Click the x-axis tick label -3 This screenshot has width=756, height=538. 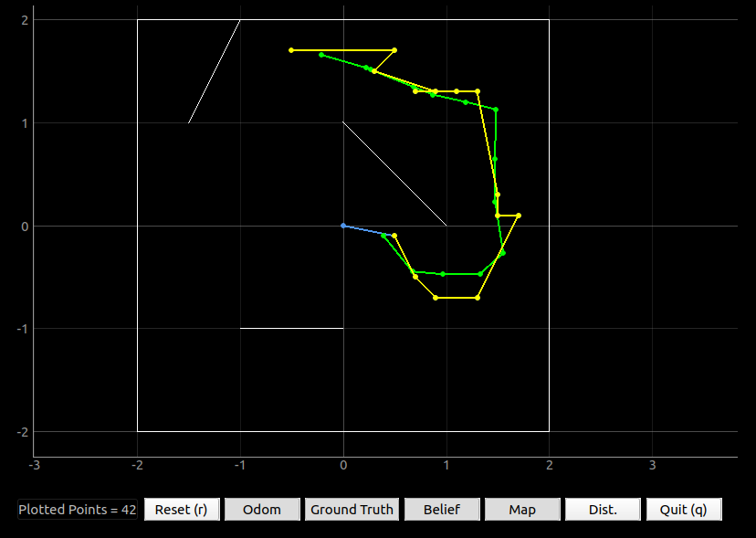pos(34,465)
